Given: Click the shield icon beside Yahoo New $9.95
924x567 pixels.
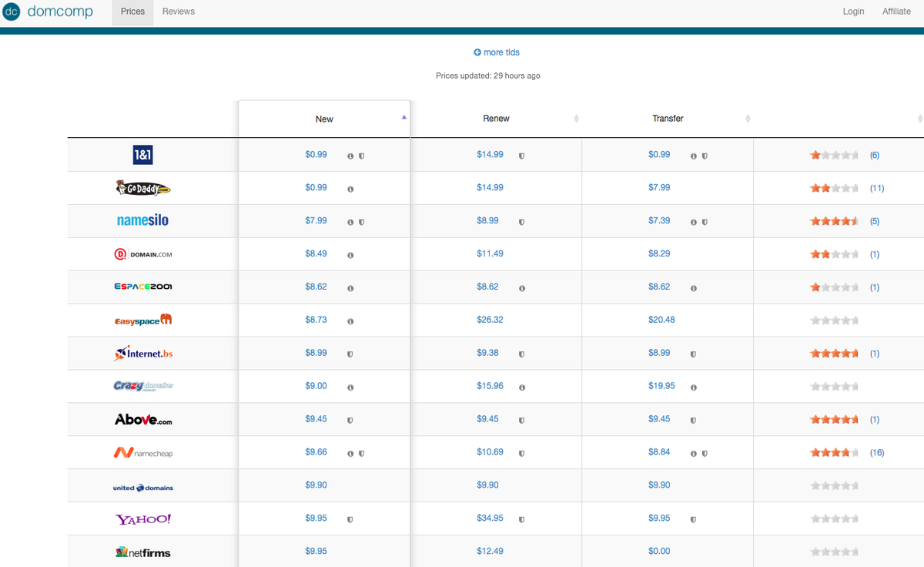Looking at the screenshot, I should pos(350,520).
